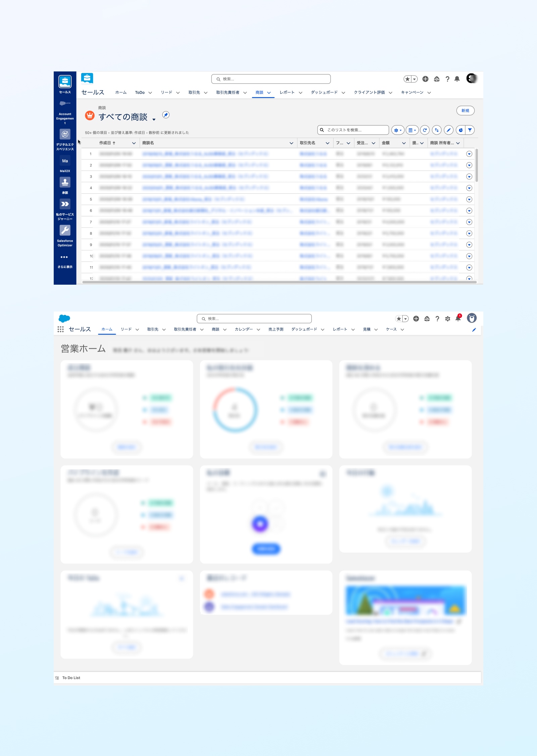Refresh the すべての商談 list
The height and width of the screenshot is (756, 537).
[425, 130]
